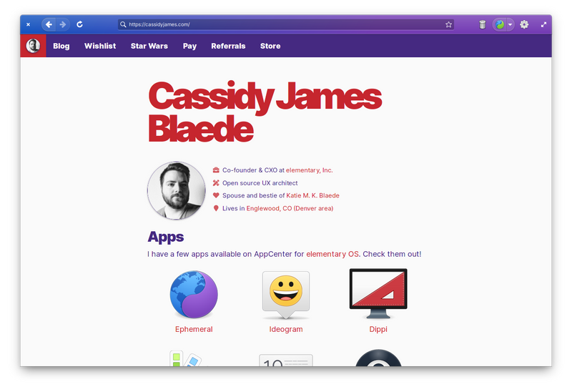Viewport: 572px width, 392px height.
Task: Bookmark the page with the star icon
Action: click(x=448, y=24)
